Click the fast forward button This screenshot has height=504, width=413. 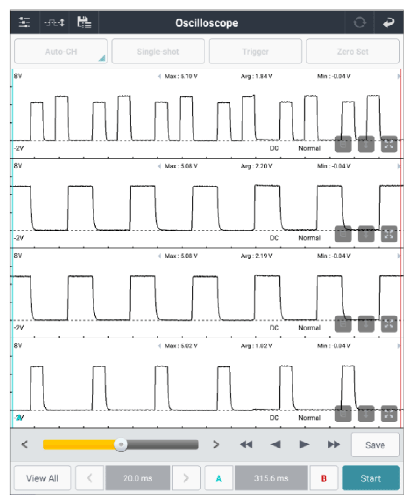334,444
